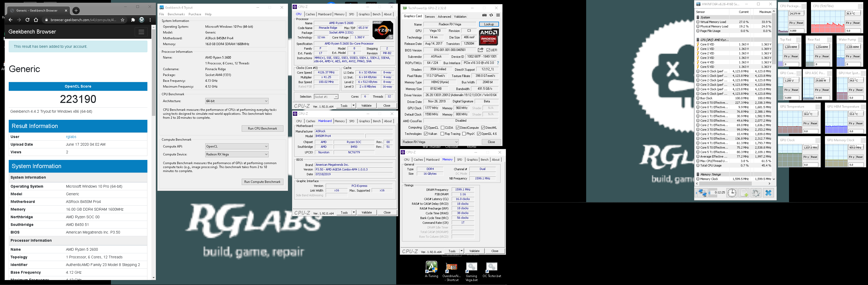Toggle the Ray Tracing checkbox in GPU-Z
The height and width of the screenshot is (285, 868).
tap(442, 134)
